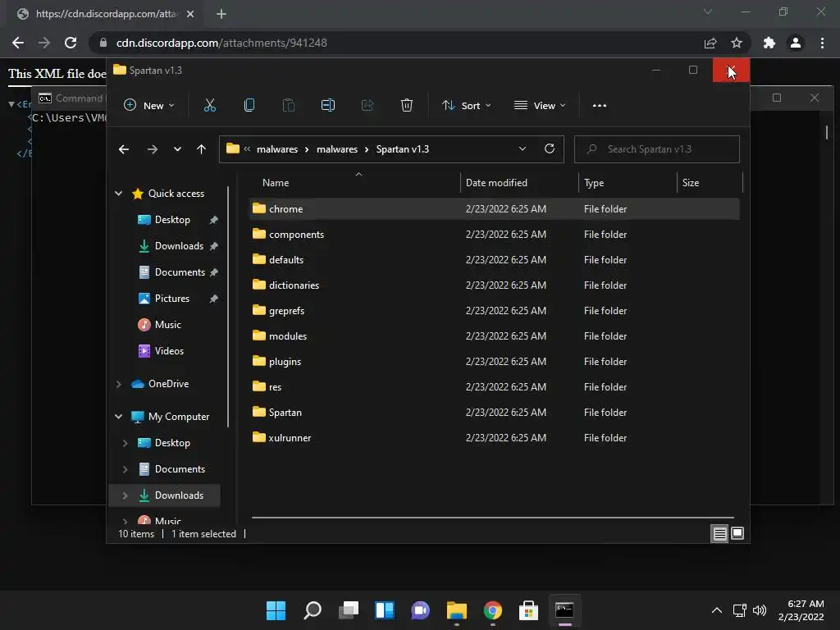The image size is (840, 630).
Task: Click Chrome back arrow button
Action: coord(18,43)
